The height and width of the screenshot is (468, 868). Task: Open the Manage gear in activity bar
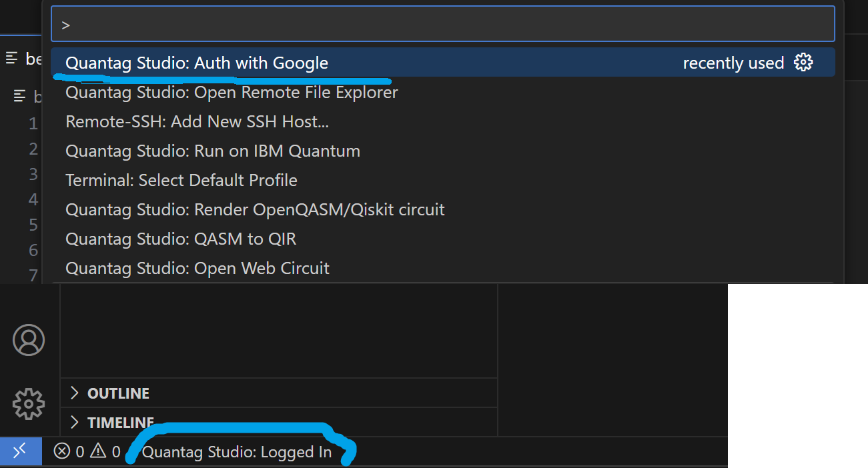(x=29, y=403)
